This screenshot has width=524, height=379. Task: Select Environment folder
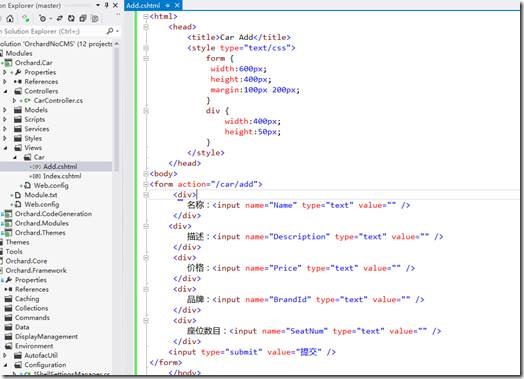point(34,346)
